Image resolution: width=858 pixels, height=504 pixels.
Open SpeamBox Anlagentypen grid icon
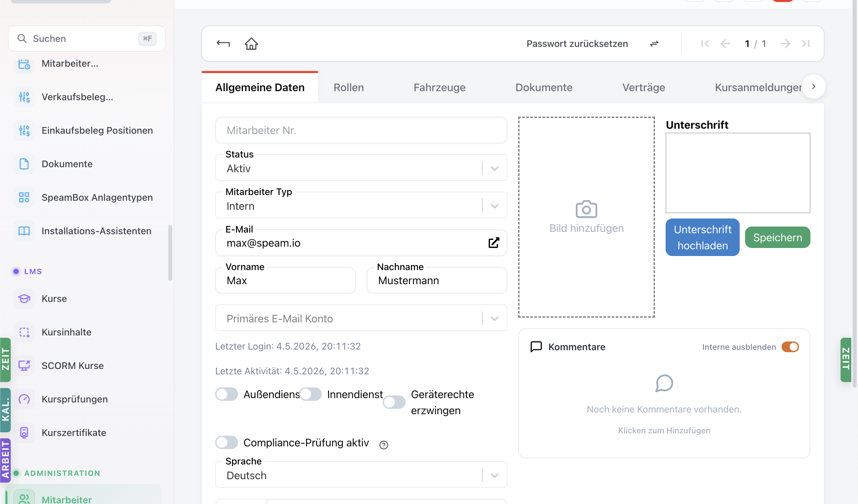pyautogui.click(x=24, y=197)
